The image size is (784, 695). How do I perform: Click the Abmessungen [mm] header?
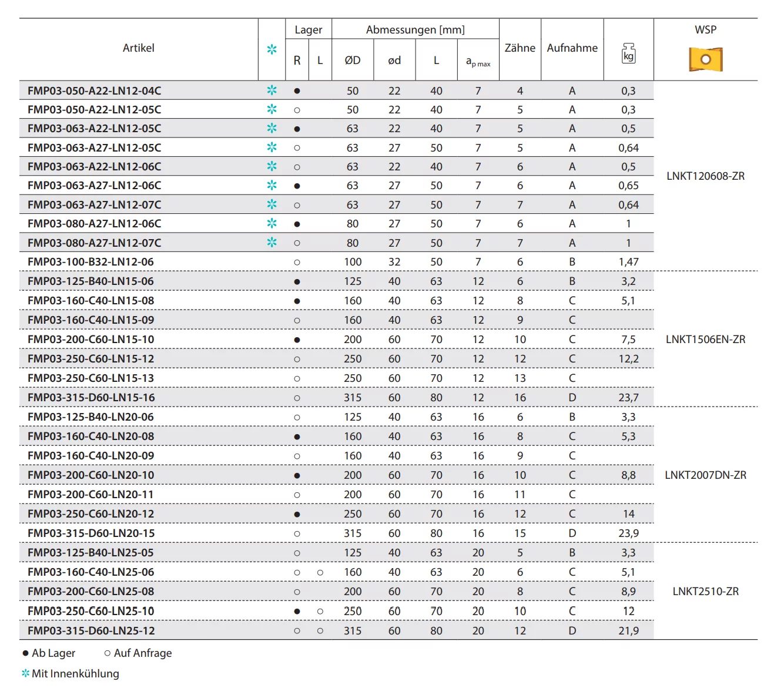click(415, 30)
